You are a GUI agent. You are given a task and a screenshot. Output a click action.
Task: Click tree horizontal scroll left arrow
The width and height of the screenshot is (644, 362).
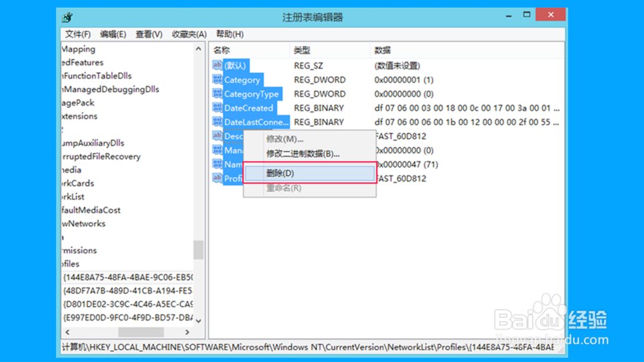[68, 332]
